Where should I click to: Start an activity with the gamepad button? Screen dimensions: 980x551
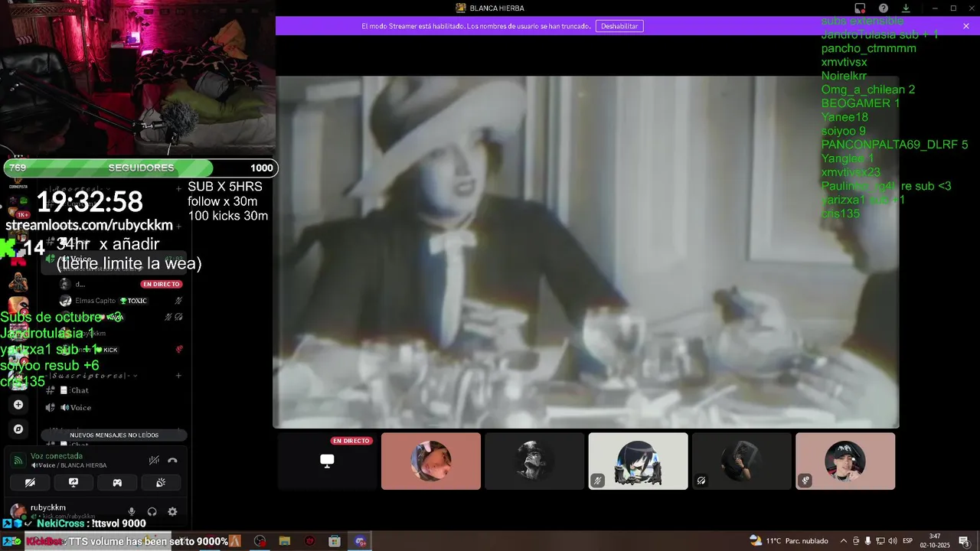click(x=117, y=483)
